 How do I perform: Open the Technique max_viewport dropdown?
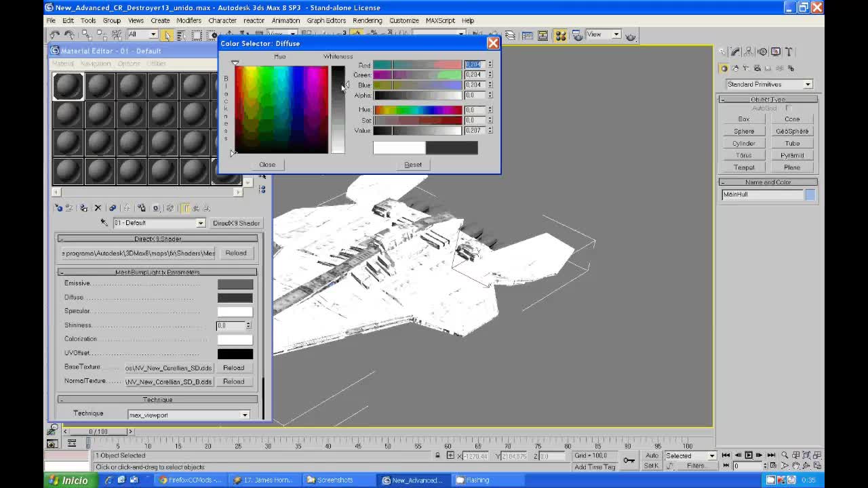click(189, 415)
